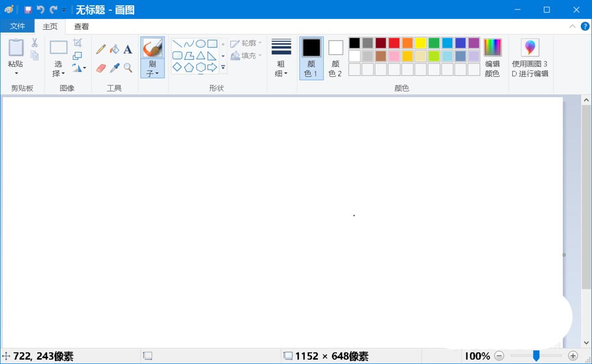Activate Color 1 (颜色1) button
The width and height of the screenshot is (592, 364).
pyautogui.click(x=311, y=58)
